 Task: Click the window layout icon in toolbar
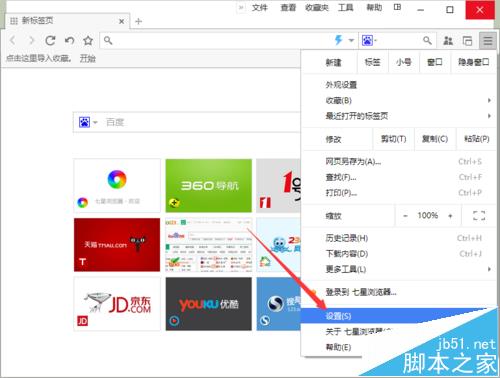(x=467, y=41)
